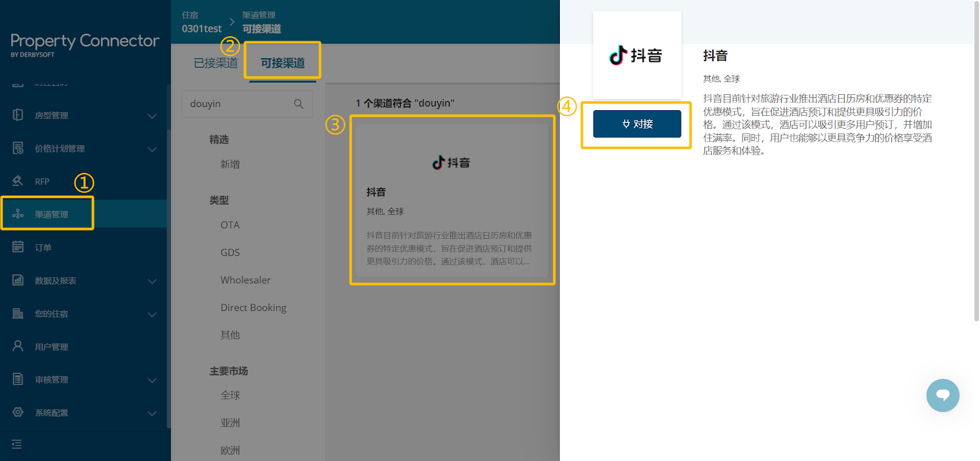Screen dimensions: 980x461
Task: Click 您的住宿 building icon
Action: [x=18, y=313]
